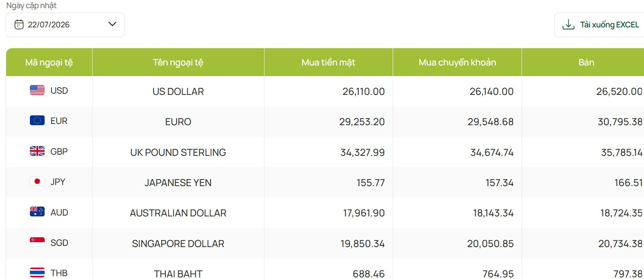Click the European Union flag icon
The height and width of the screenshot is (279, 644).
tap(37, 121)
